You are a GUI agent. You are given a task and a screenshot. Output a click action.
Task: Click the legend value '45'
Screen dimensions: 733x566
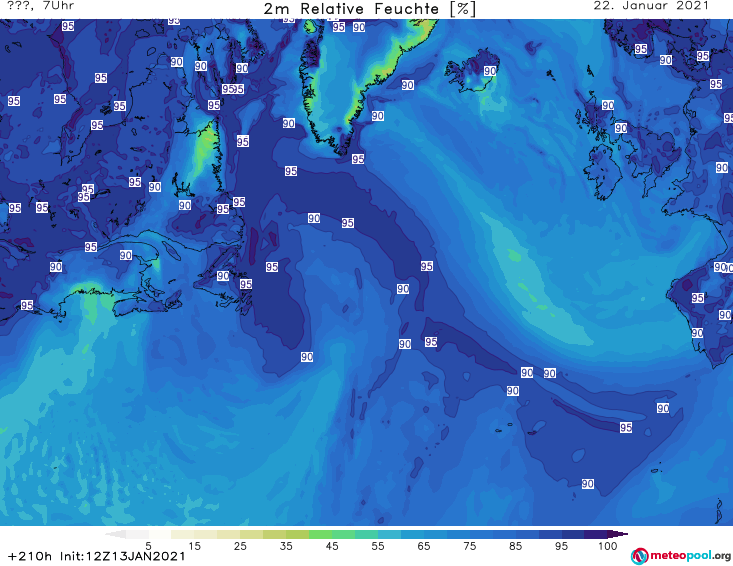click(332, 546)
